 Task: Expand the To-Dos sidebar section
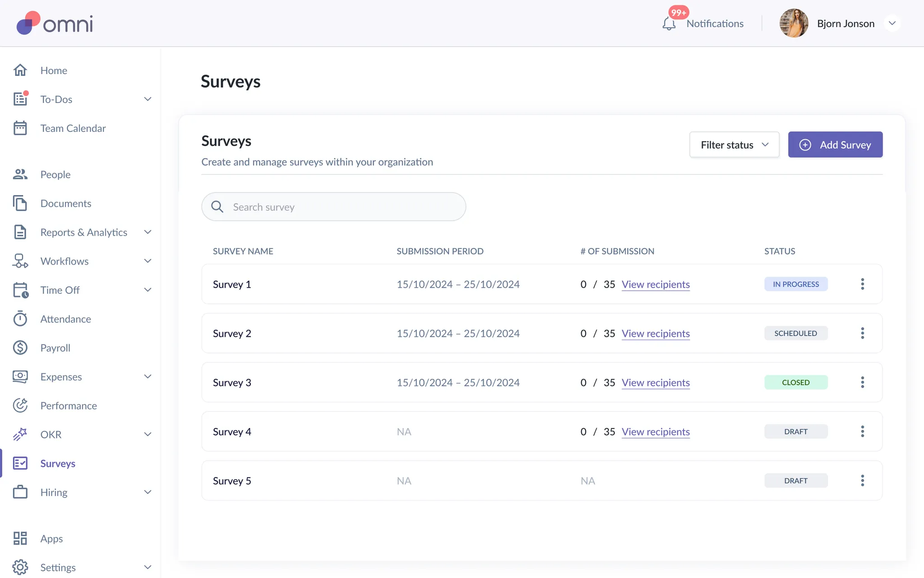[148, 99]
